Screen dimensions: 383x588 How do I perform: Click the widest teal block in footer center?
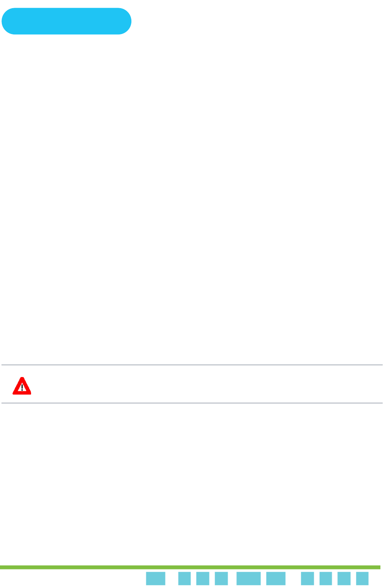(x=249, y=579)
